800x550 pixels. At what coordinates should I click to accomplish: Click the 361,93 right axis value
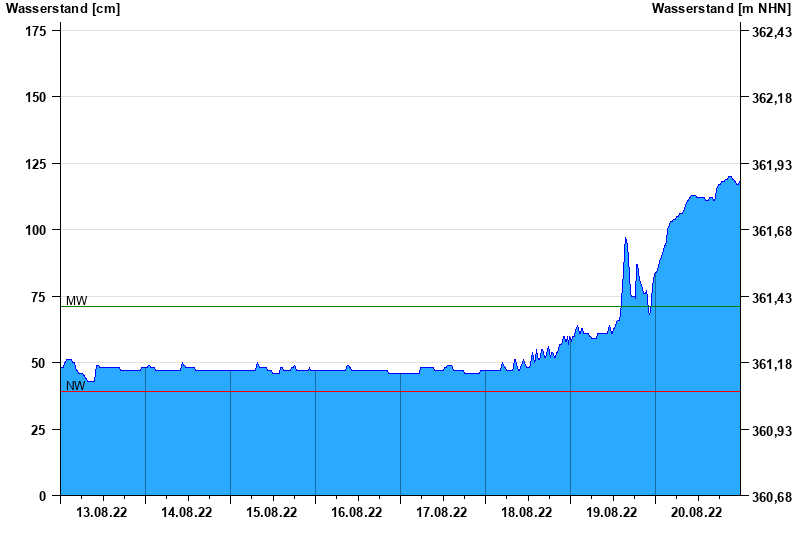(x=771, y=165)
